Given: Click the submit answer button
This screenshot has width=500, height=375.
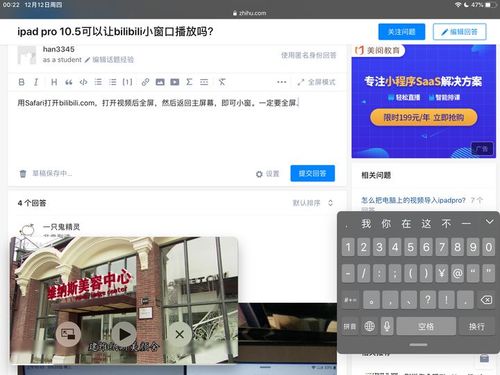Looking at the screenshot, I should pos(312,173).
